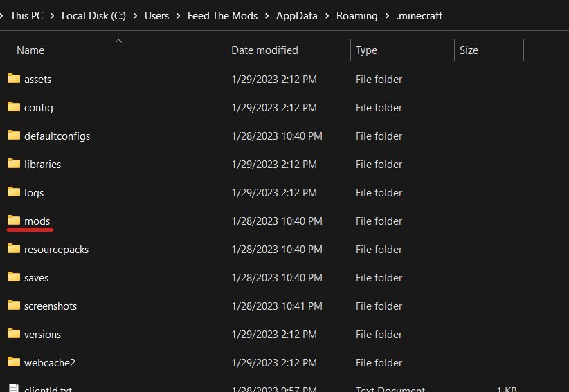
Task: Select the 'assets' folder name
Action: 38,80
